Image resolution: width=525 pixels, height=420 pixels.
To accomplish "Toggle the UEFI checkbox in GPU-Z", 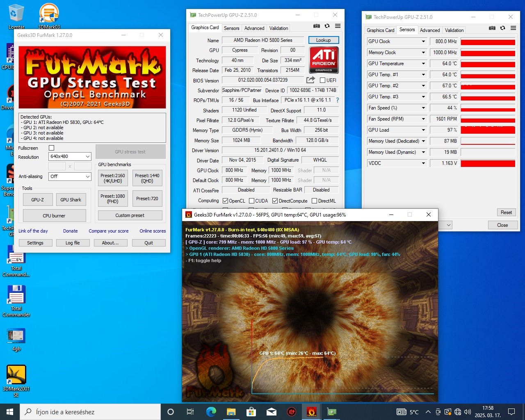I will click(322, 80).
